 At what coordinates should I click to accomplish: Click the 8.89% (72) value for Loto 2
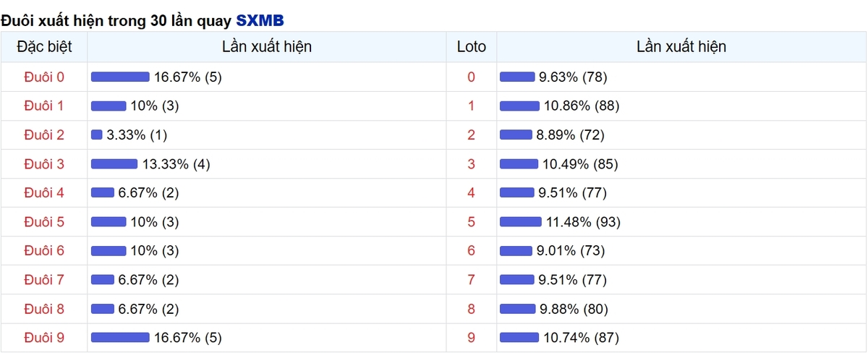[x=571, y=135]
